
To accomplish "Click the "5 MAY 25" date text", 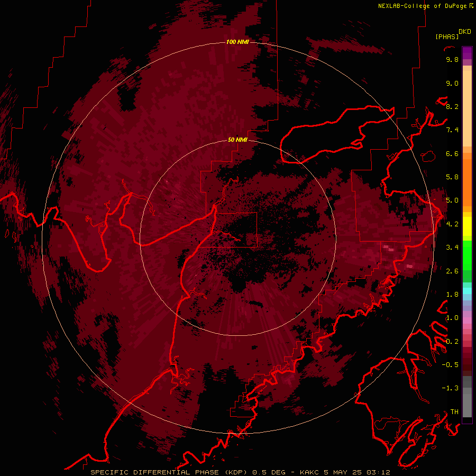I will pyautogui.click(x=343, y=472).
